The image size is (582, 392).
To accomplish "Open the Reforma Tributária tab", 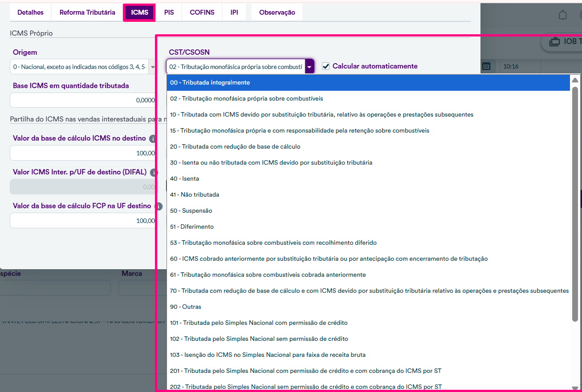I will [87, 12].
